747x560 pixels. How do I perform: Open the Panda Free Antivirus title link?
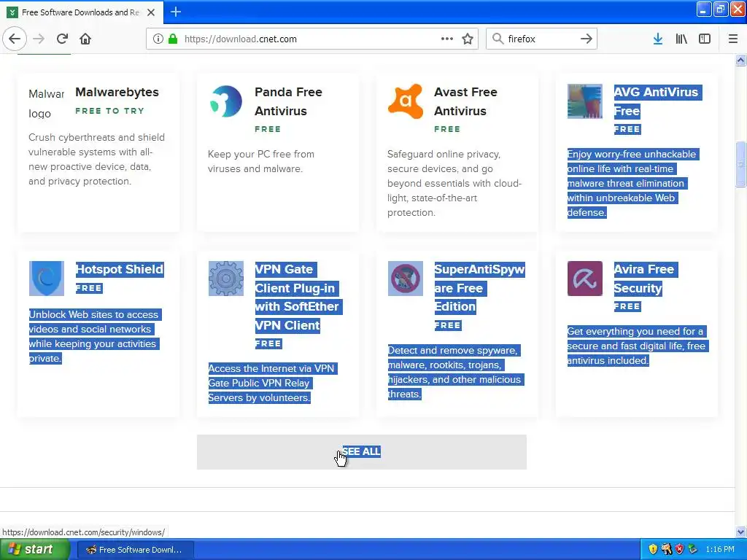click(x=288, y=101)
